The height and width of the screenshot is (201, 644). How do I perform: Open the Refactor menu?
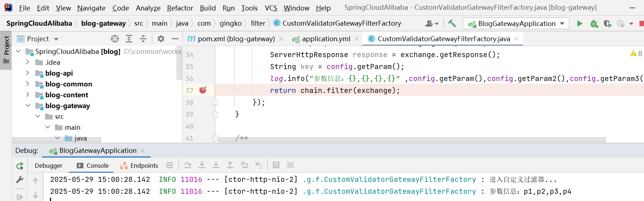pyautogui.click(x=180, y=8)
